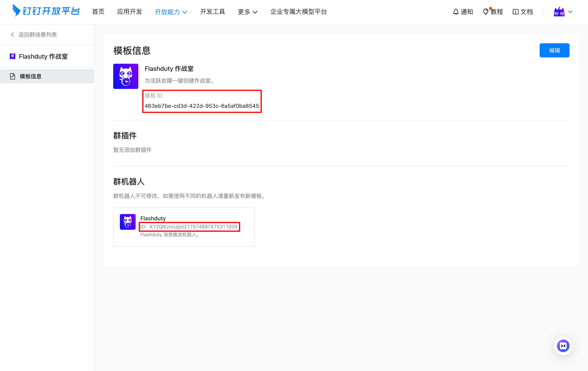Click the template ID 463eb7be-cd3d-422d-953c-6a5af0ba8545
588x371 pixels.
coord(202,106)
